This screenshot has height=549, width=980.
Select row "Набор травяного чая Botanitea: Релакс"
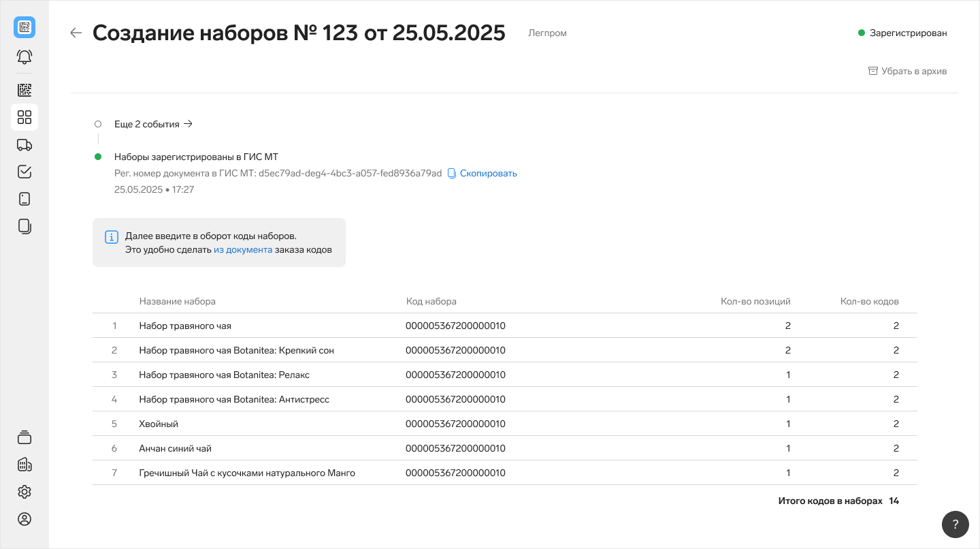[x=224, y=375]
